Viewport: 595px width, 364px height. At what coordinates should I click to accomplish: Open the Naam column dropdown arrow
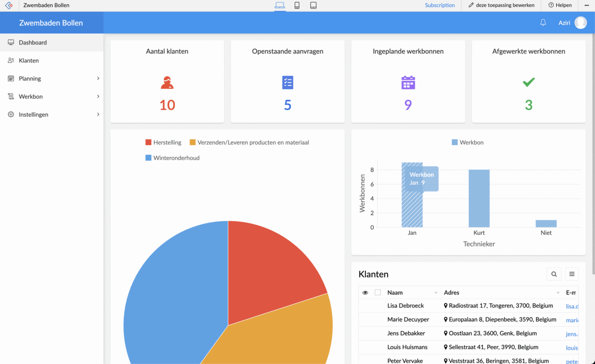pos(436,293)
